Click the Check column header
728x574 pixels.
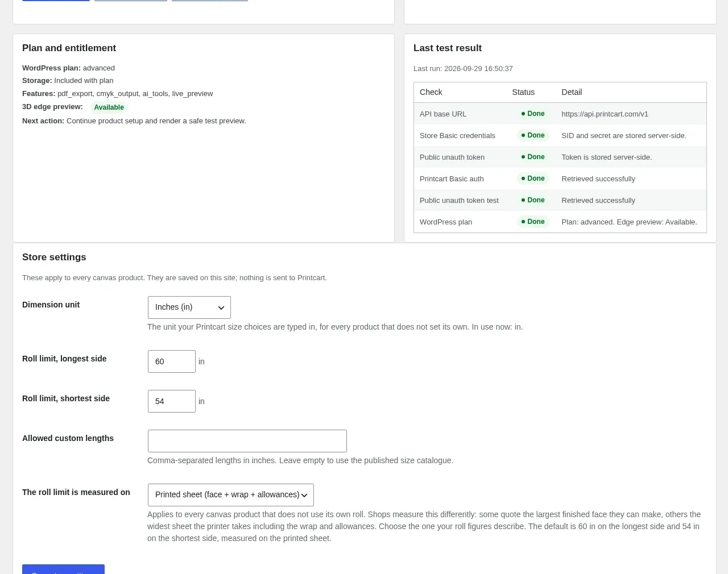tap(431, 92)
